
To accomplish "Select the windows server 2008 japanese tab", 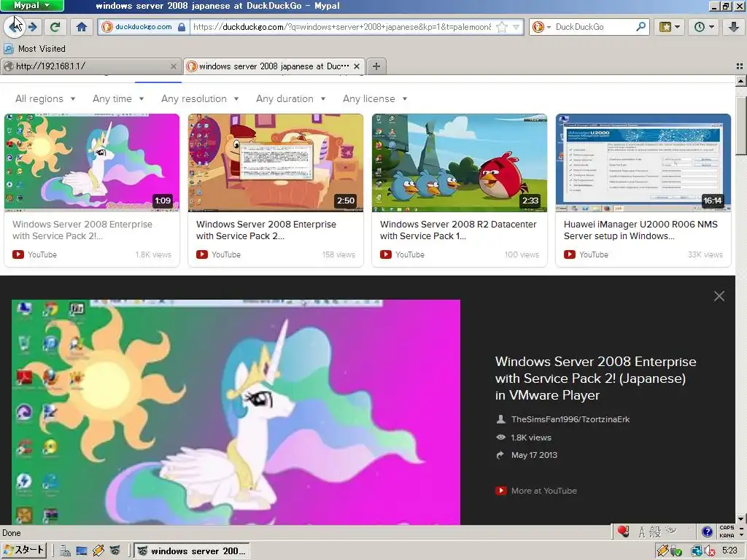I will 274,66.
